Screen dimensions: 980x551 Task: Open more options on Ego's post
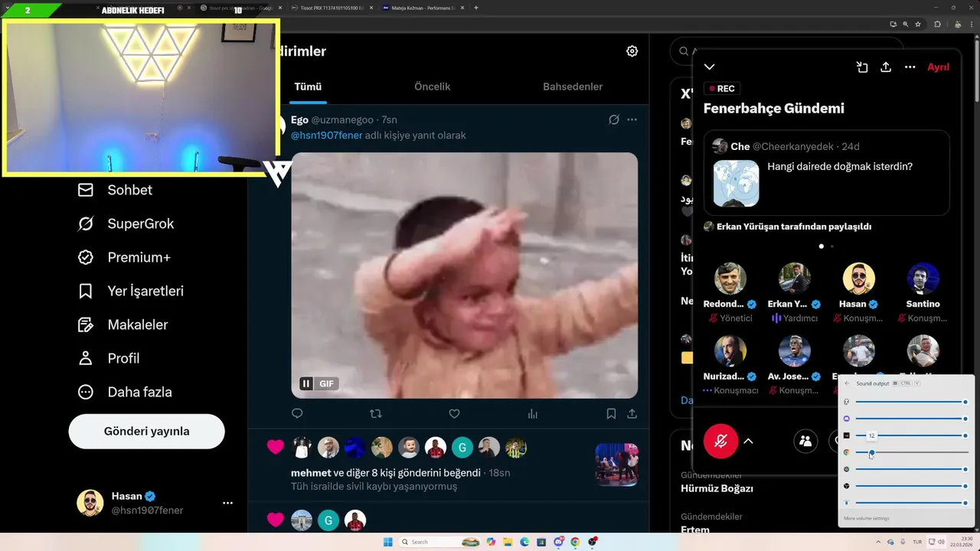[x=632, y=119]
